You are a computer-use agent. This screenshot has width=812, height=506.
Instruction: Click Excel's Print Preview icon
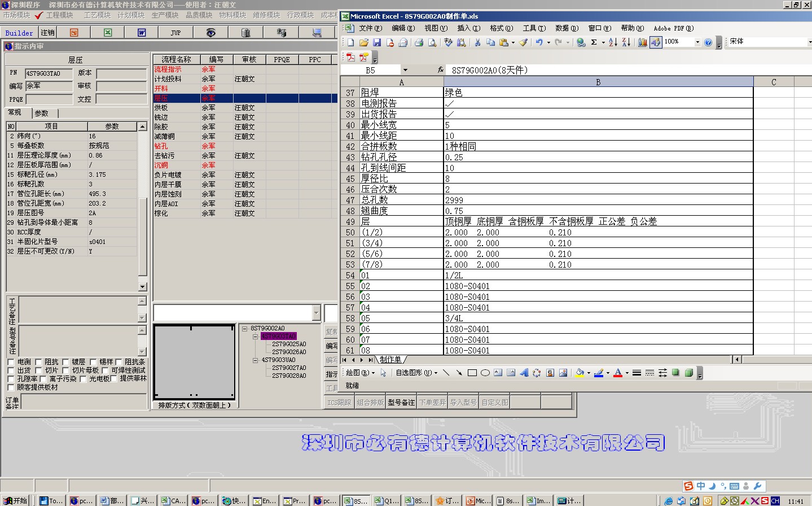point(432,42)
